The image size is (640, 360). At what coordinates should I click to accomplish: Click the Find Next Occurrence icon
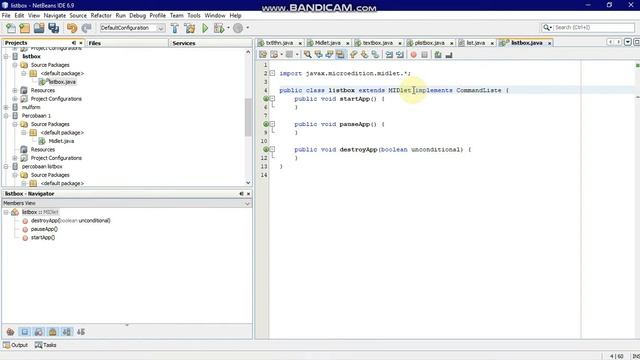pos(329,54)
